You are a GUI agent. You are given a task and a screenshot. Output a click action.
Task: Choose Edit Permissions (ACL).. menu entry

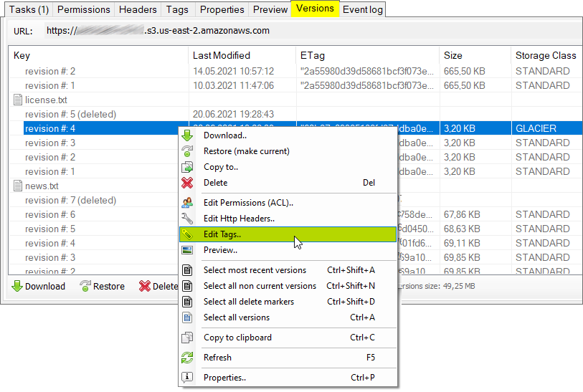(x=288, y=203)
